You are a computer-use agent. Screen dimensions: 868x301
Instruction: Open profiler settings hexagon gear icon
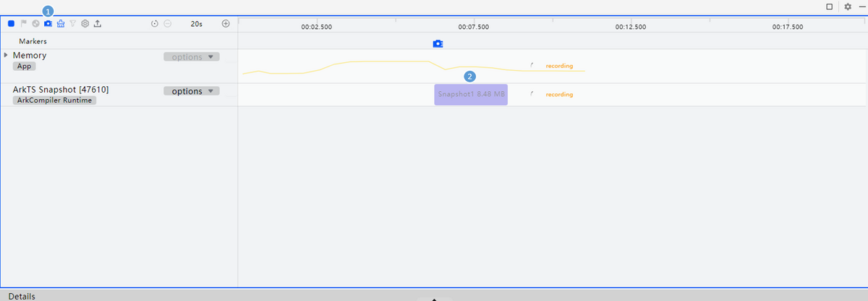pos(85,24)
